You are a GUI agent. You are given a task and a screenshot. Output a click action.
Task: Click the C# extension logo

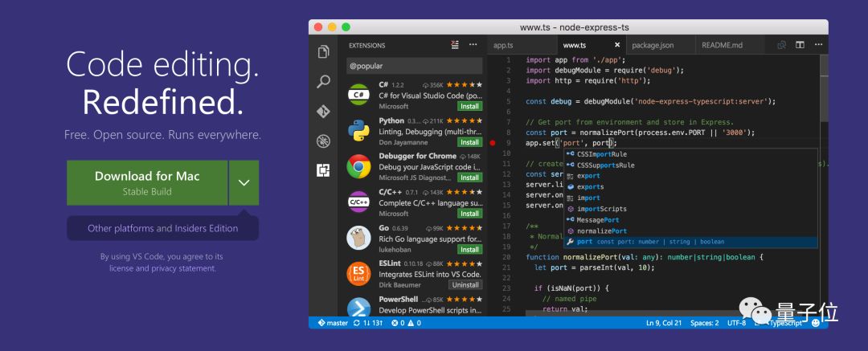[358, 95]
